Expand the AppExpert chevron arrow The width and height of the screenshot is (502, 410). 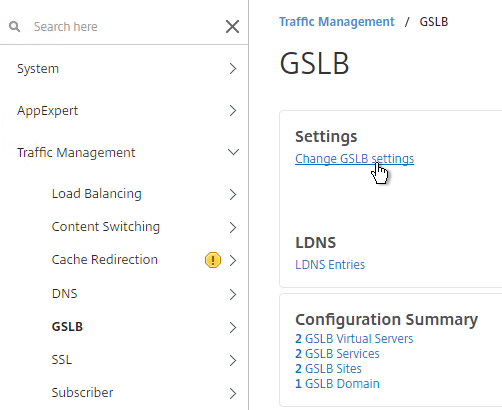233,111
